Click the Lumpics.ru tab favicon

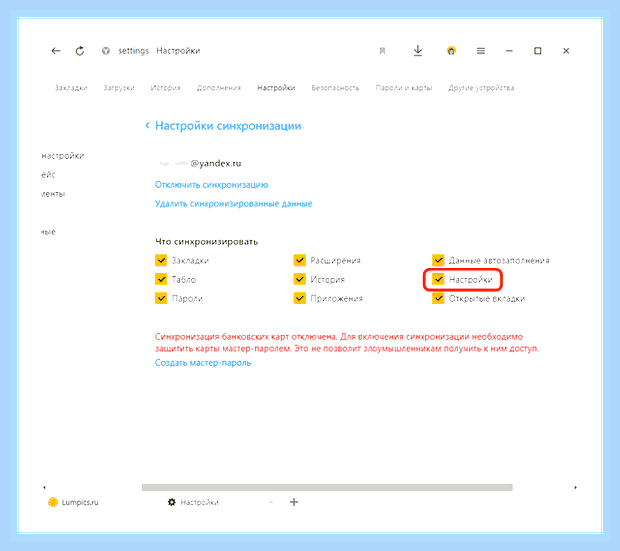(53, 502)
